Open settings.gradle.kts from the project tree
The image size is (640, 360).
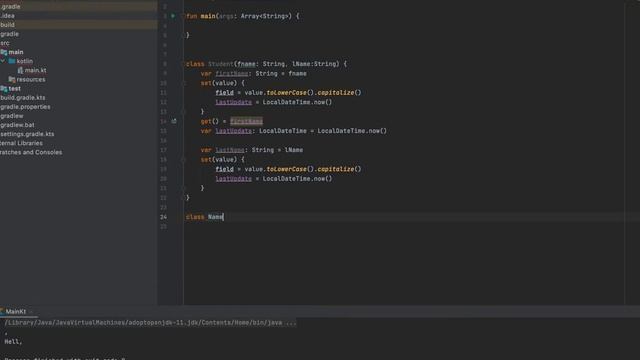pyautogui.click(x=27, y=134)
